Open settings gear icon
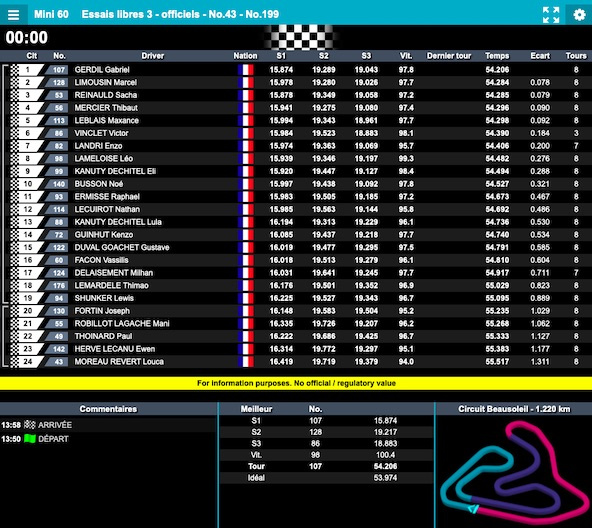Screen dimensions: 592x528 point(579,15)
